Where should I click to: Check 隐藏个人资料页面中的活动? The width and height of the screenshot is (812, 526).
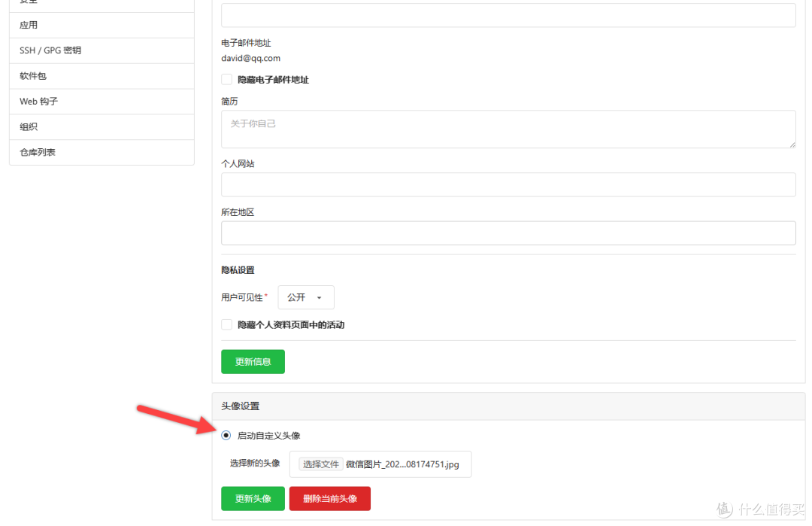point(226,324)
